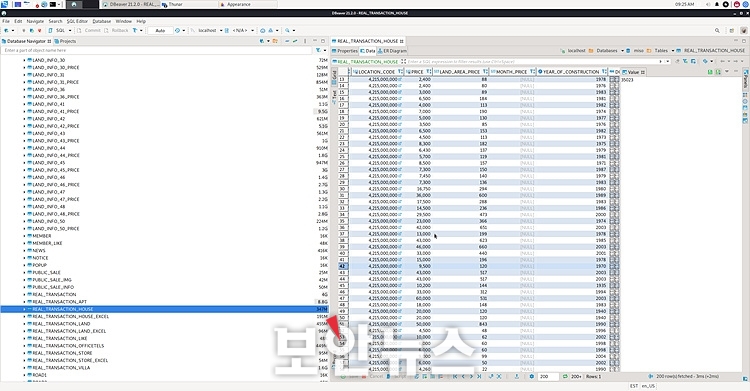The width and height of the screenshot is (750, 391).
Task: Open the SQL button's dropdown arrow
Action: point(70,31)
